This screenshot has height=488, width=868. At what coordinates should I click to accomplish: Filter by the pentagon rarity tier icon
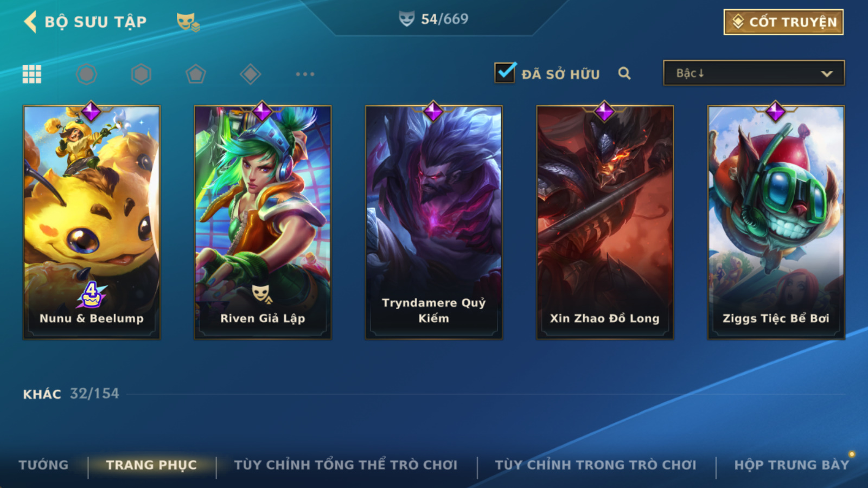click(196, 74)
